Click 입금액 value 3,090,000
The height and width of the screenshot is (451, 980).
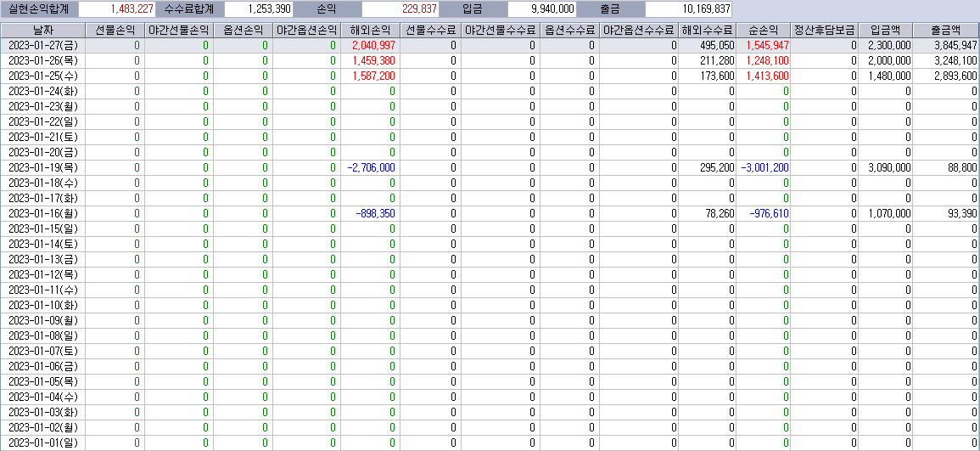point(889,167)
